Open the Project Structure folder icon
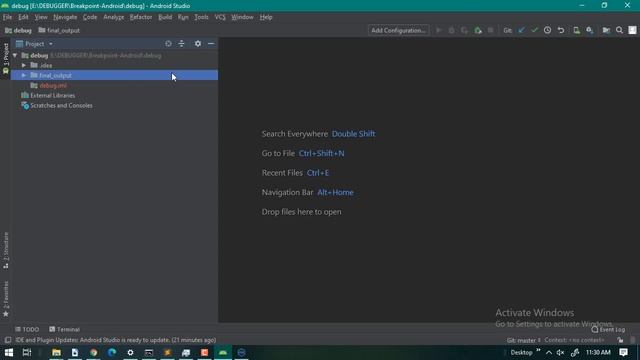The height and width of the screenshot is (360, 640). point(606,30)
